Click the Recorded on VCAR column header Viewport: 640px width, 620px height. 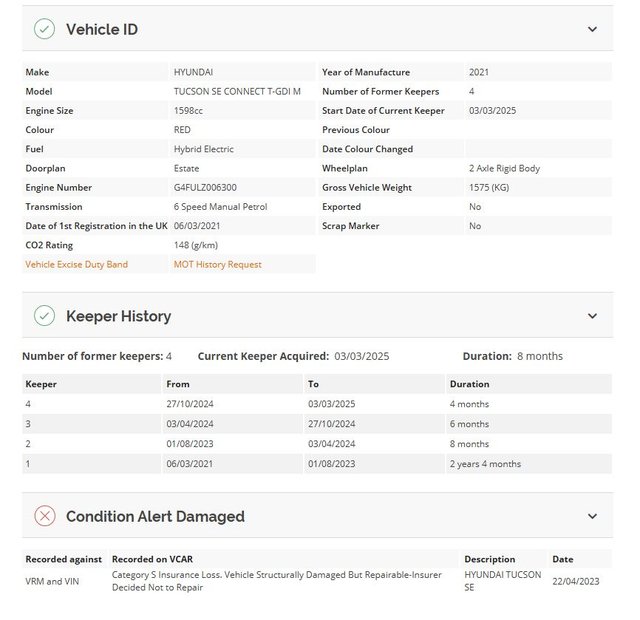(152, 559)
